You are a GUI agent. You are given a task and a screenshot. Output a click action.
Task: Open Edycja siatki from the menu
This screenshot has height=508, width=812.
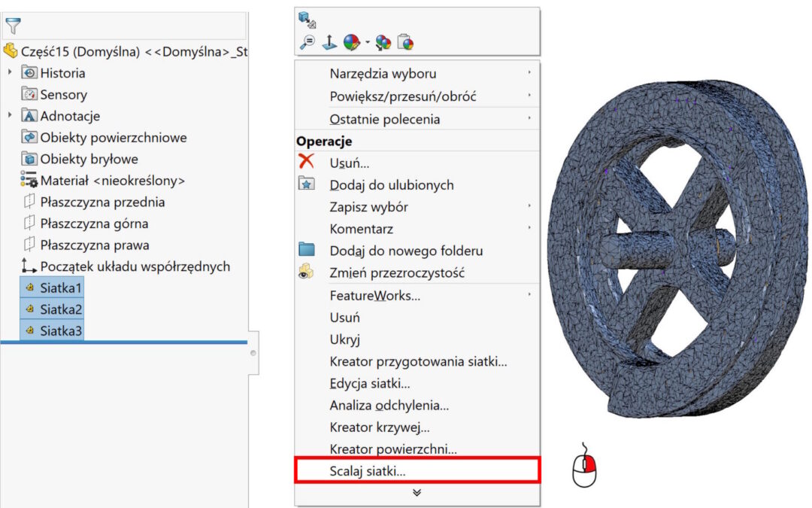(x=369, y=384)
